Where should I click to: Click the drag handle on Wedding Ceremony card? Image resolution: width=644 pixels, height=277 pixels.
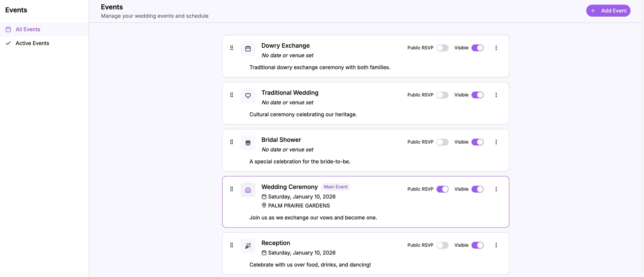pyautogui.click(x=232, y=189)
